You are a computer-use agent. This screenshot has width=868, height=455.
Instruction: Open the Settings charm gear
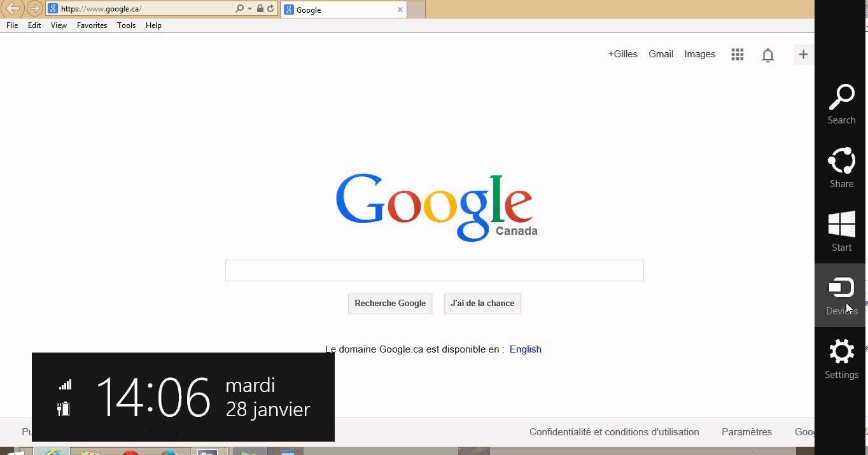(x=841, y=353)
